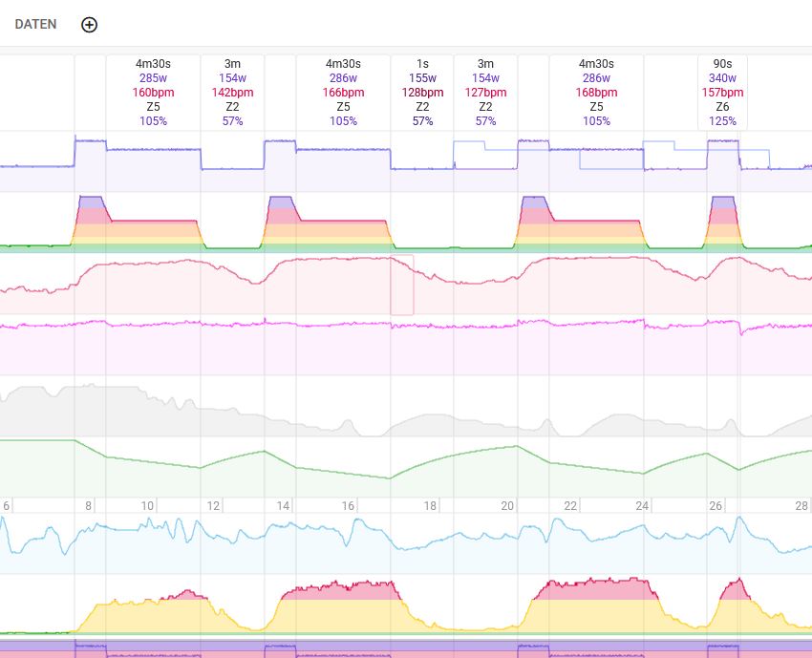Click the 90s 340w Z6 interval label

[722, 93]
